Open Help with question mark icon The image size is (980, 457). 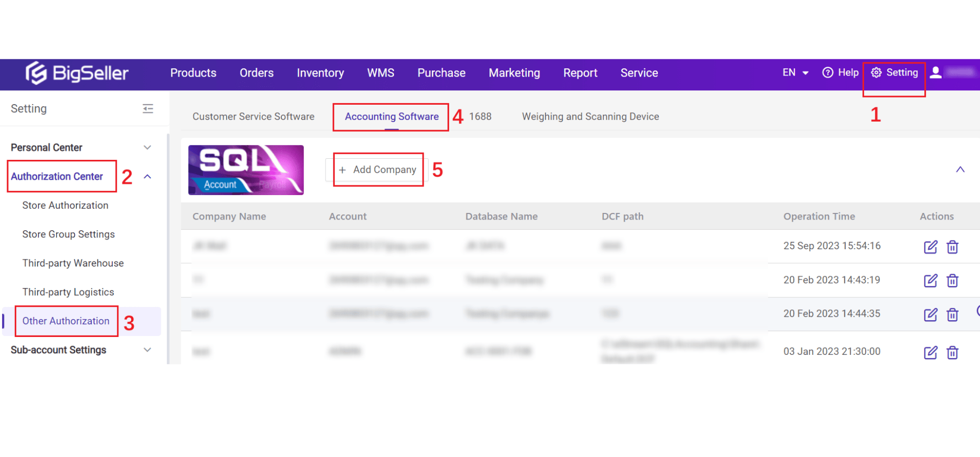(827, 73)
